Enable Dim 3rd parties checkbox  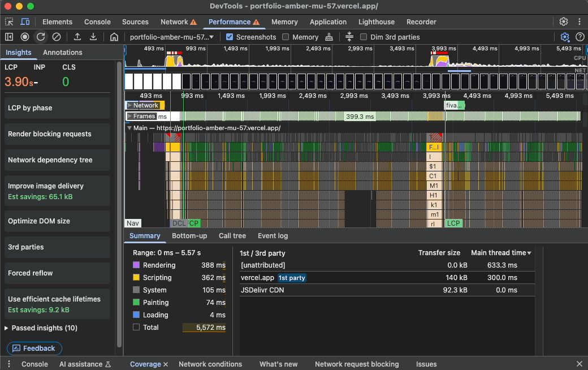(364, 37)
